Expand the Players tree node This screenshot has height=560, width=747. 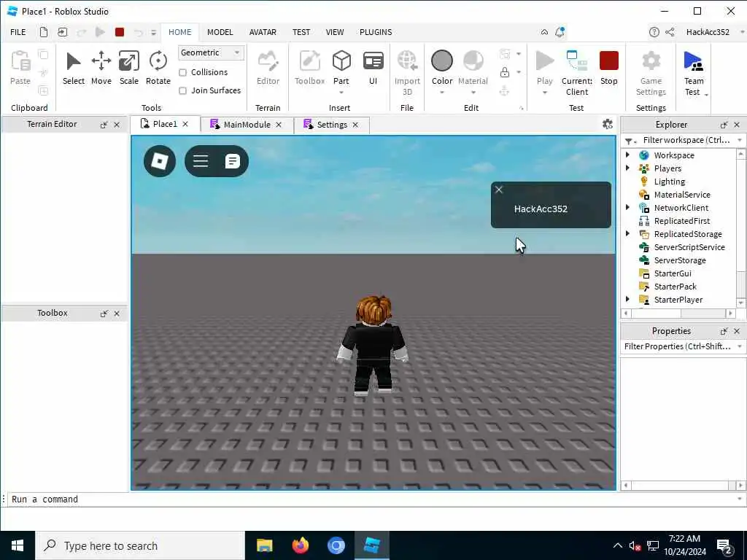point(628,168)
